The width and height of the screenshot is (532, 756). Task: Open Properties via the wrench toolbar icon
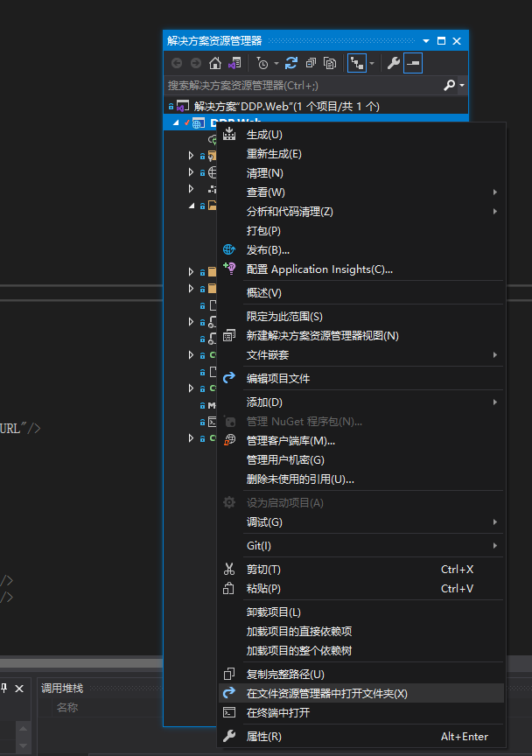tap(394, 63)
